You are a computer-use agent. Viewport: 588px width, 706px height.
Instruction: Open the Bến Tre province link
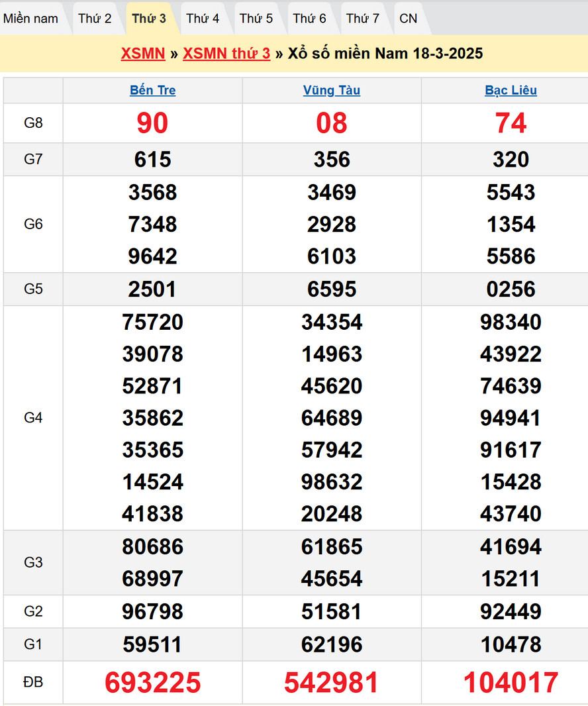click(x=153, y=91)
